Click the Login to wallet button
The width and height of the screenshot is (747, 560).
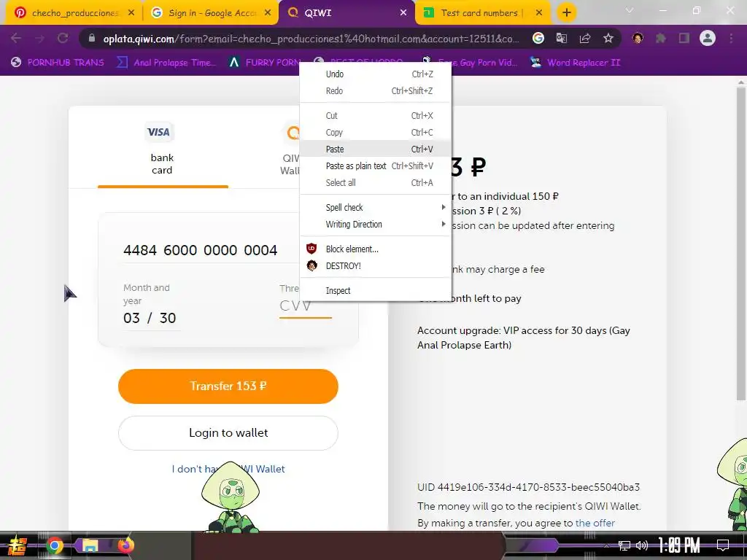pyautogui.click(x=228, y=433)
